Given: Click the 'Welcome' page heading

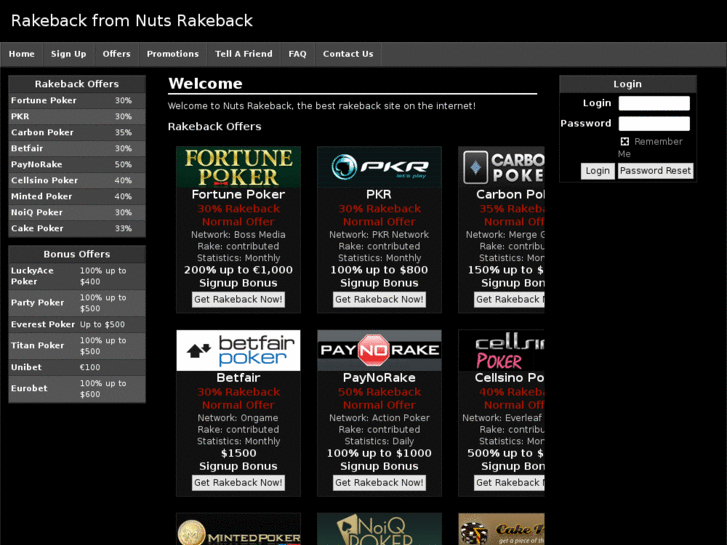Looking at the screenshot, I should (205, 84).
